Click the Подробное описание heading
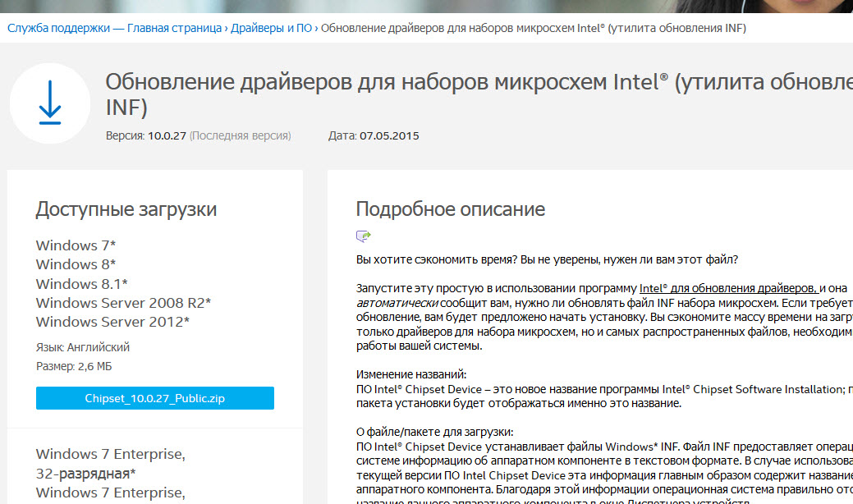This screenshot has height=504, width=853. (450, 209)
